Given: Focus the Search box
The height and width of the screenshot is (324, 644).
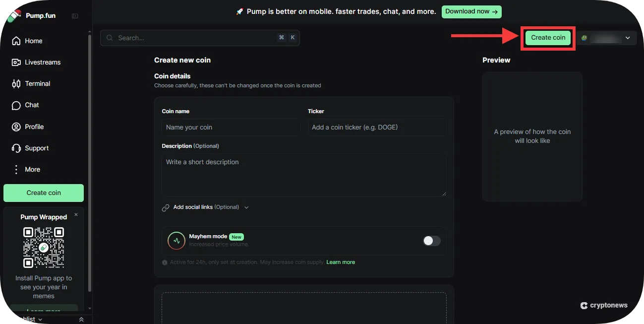Looking at the screenshot, I should pyautogui.click(x=200, y=38).
